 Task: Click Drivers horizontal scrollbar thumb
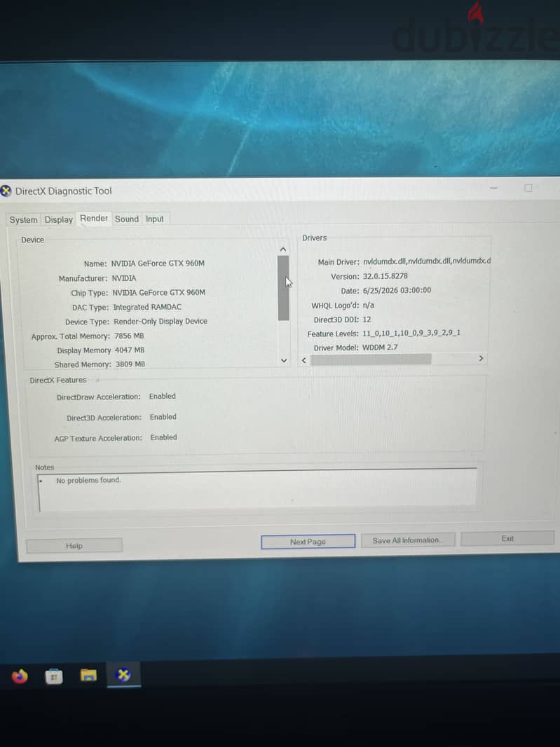point(371,359)
